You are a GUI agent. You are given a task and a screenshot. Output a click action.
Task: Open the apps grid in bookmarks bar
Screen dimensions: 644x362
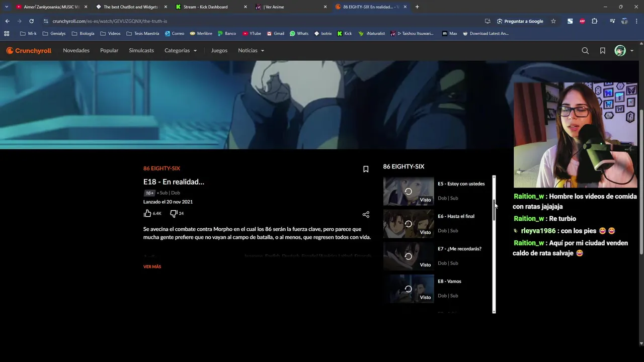7,34
